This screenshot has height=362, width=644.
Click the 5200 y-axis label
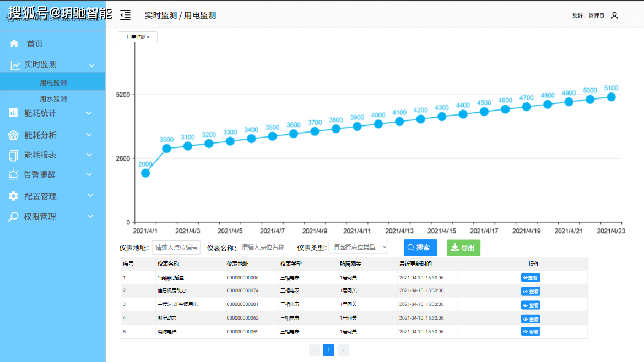pos(123,95)
